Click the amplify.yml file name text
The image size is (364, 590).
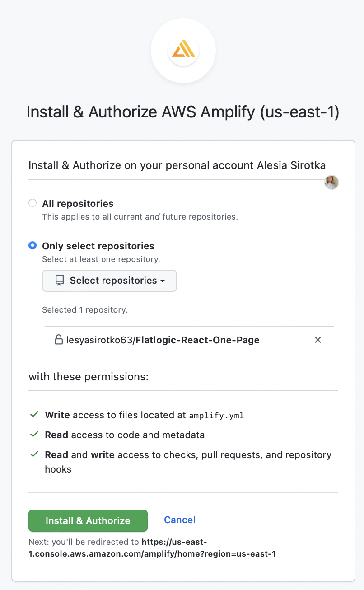click(217, 415)
